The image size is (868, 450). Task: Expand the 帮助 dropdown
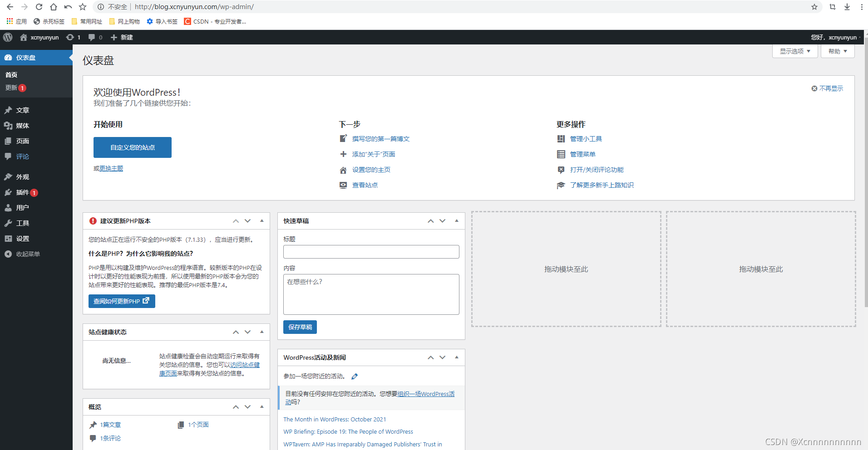pyautogui.click(x=838, y=51)
